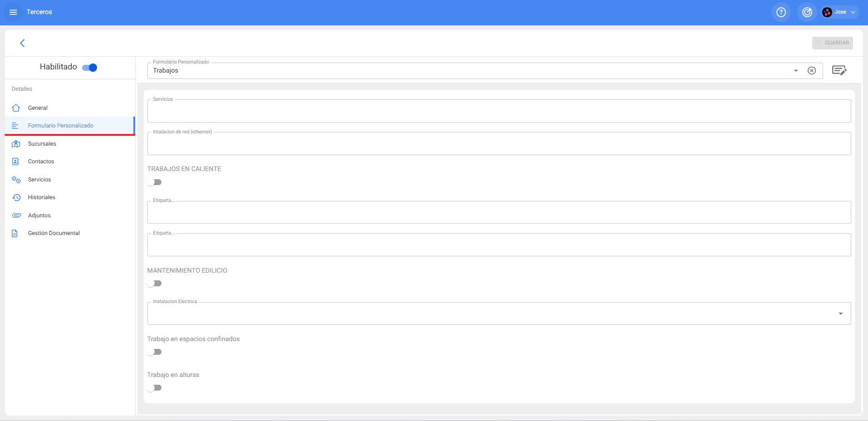This screenshot has width=868, height=421.
Task: Open the Instalacion Electrica dropdown
Action: click(840, 314)
